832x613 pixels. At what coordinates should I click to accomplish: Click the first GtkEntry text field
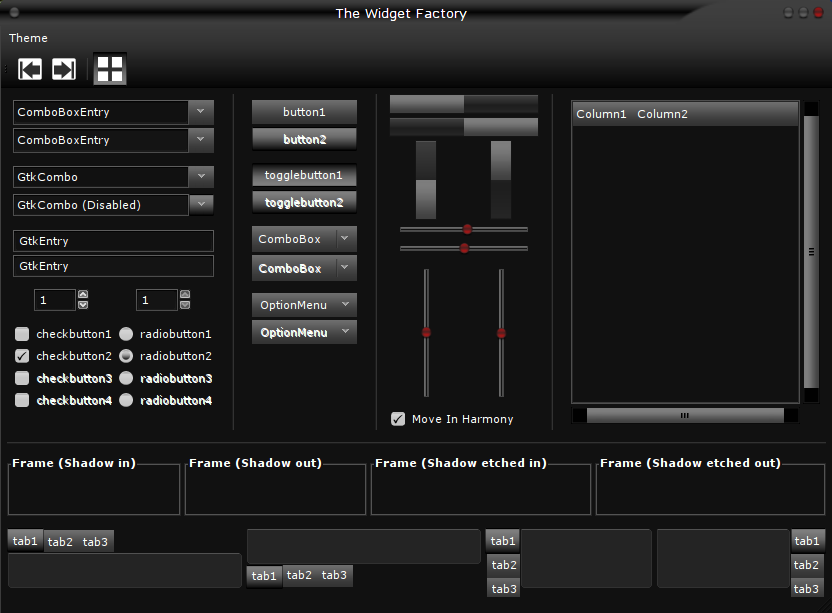(x=113, y=241)
